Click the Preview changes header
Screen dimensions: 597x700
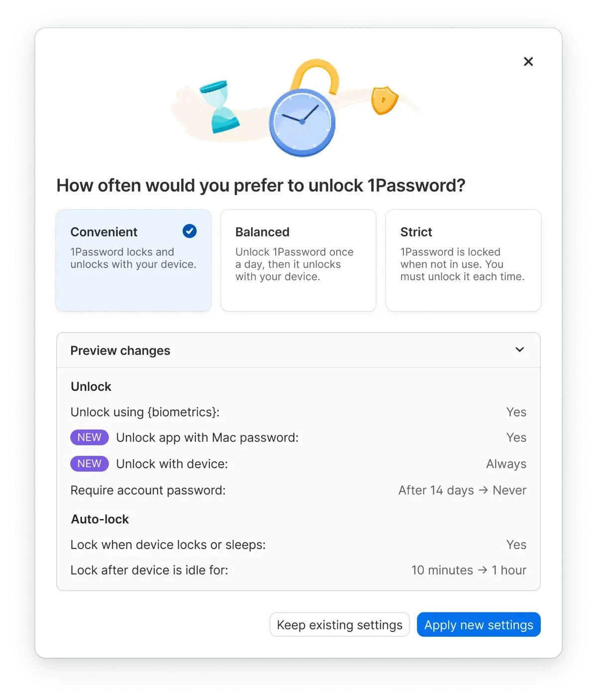(120, 350)
